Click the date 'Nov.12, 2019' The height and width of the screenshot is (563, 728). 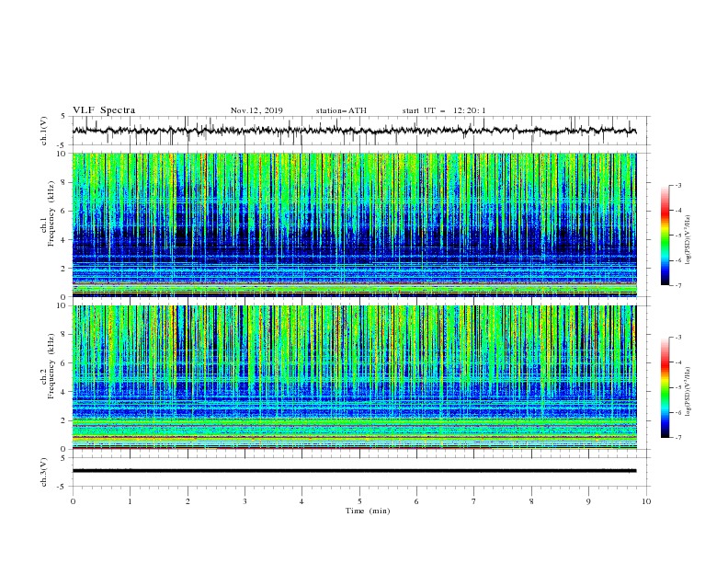tap(256, 110)
